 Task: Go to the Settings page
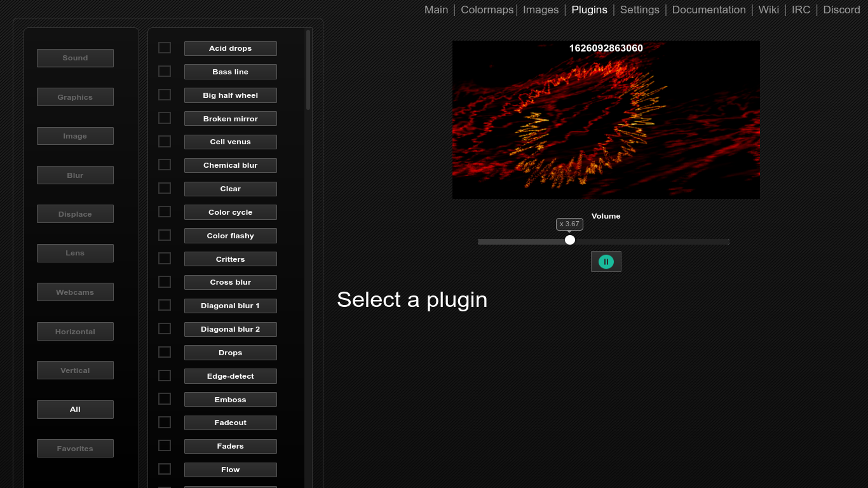click(x=639, y=10)
